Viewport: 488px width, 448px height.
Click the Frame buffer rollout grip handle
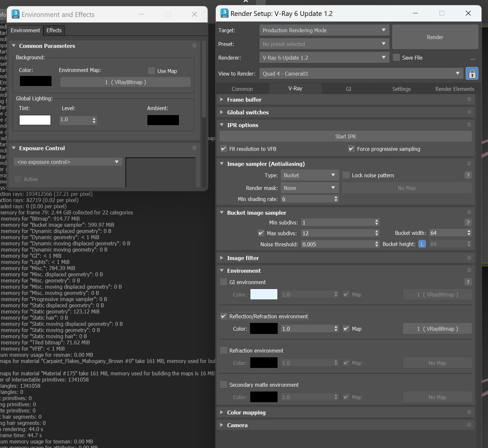click(x=469, y=99)
